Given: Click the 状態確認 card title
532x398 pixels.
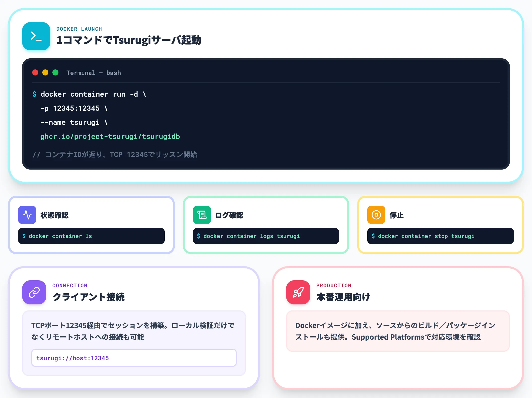Looking at the screenshot, I should pyautogui.click(x=54, y=215).
